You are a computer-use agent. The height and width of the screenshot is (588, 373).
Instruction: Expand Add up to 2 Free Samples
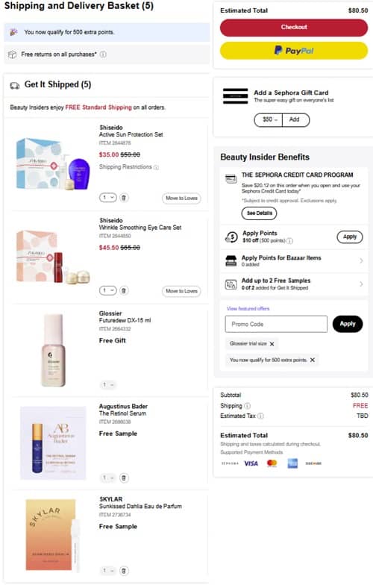point(293,284)
